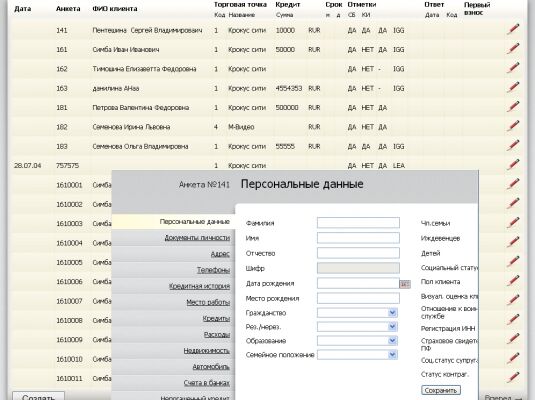The height and width of the screenshot is (400, 535).
Task: Select client name Симба Иван Иванович
Action: click(126, 50)
